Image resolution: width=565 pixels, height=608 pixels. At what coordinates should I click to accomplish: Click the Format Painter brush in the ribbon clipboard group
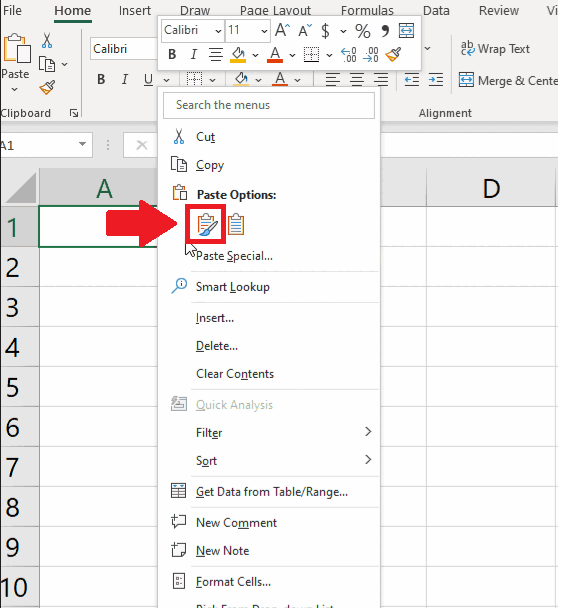[47, 88]
